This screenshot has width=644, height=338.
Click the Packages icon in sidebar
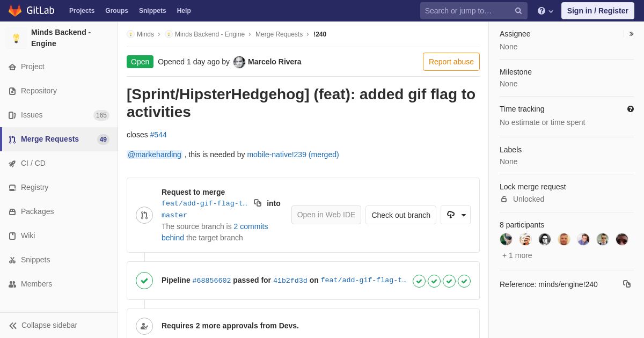tap(12, 212)
